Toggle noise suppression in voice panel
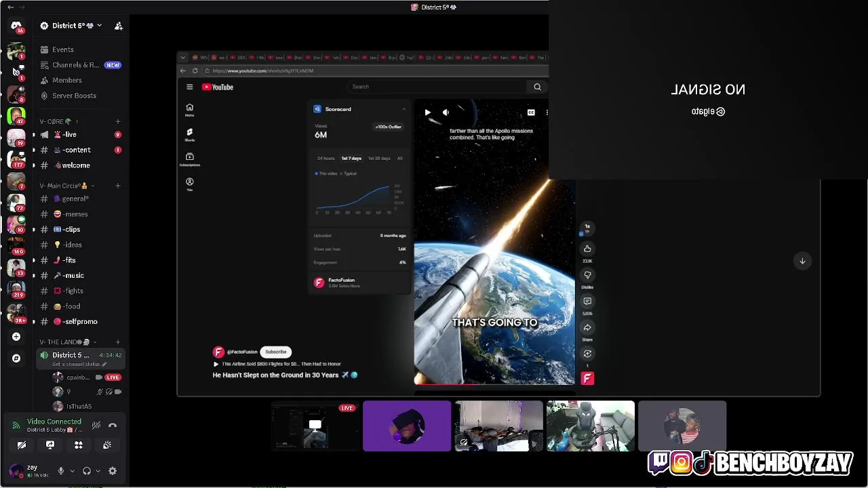This screenshot has width=868, height=488. [96, 425]
